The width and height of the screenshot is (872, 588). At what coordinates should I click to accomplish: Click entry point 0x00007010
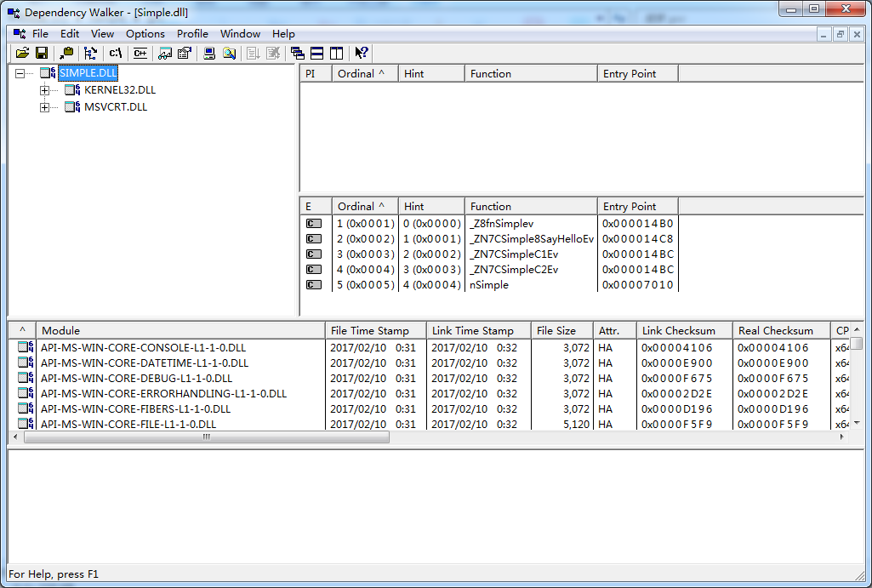(637, 285)
